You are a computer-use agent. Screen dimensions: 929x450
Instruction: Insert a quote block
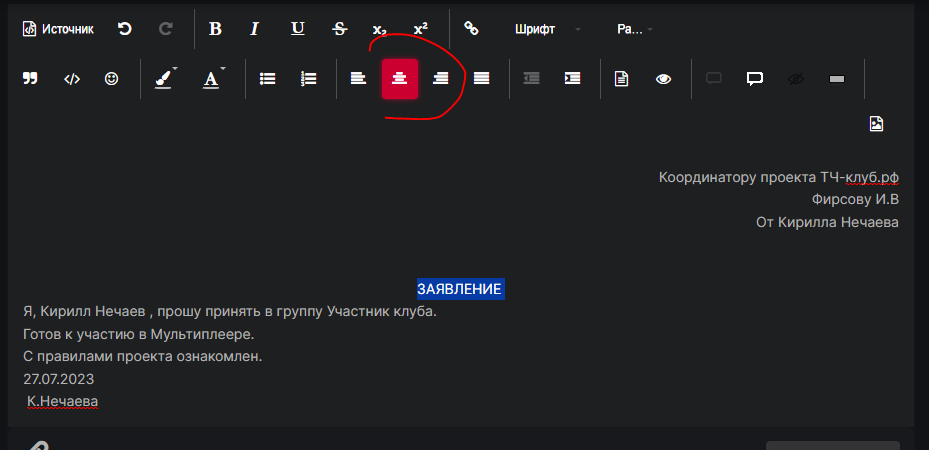pos(30,79)
